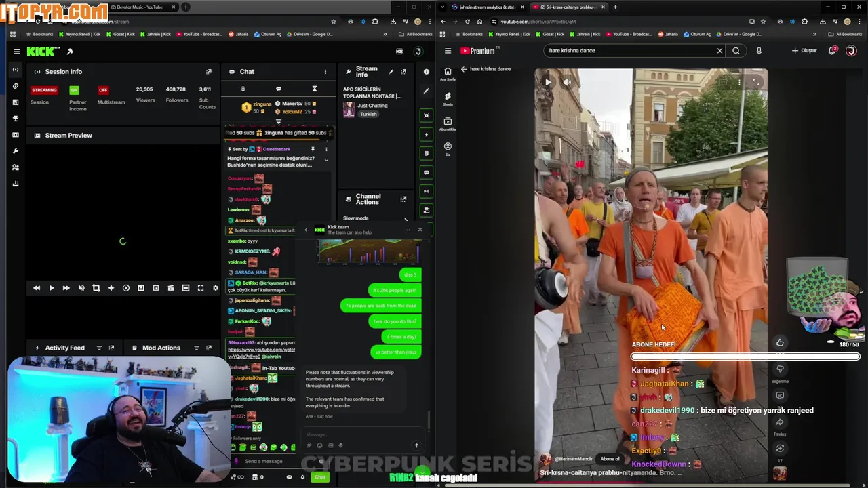The height and width of the screenshot is (488, 868).
Task: Click the info icon in Kick right rail
Action: pos(427,72)
